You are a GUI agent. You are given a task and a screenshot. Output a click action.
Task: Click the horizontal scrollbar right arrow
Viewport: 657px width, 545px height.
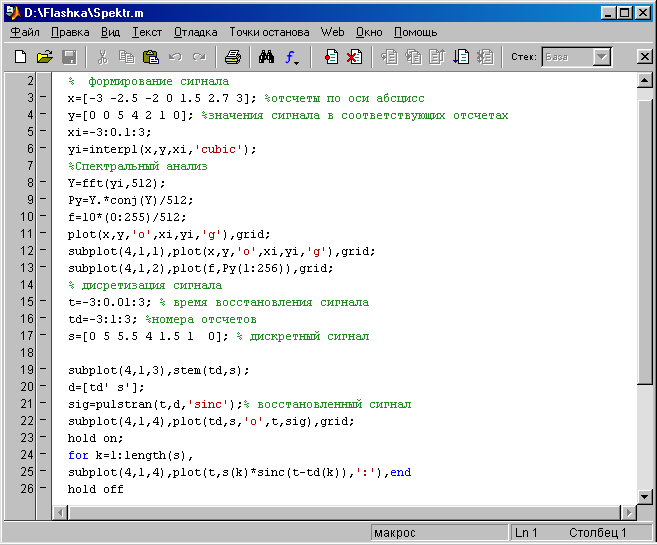tap(629, 513)
